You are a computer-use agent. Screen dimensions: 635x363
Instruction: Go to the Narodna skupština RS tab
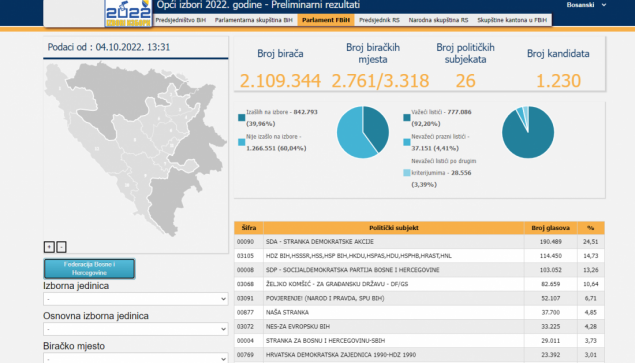click(x=438, y=20)
